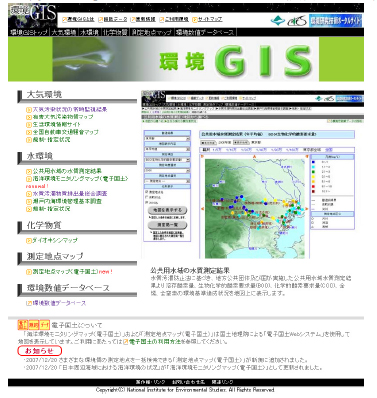Open the 測定地点マップ menu item

point(151,32)
